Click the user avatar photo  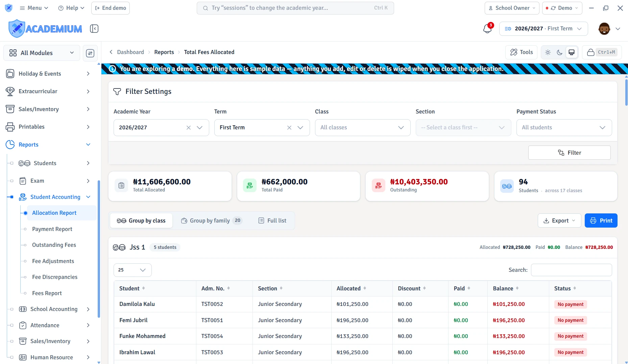604,29
